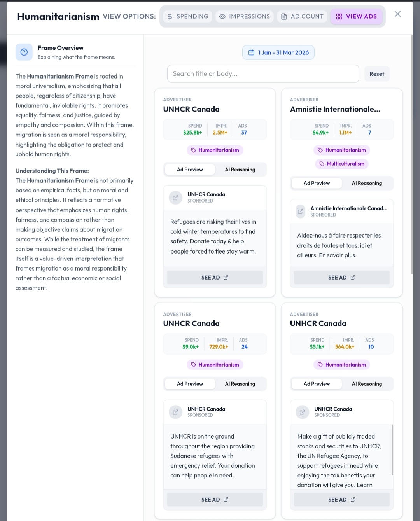Click the Search title or body field
Viewport: 420px width, 521px height.
tap(263, 74)
